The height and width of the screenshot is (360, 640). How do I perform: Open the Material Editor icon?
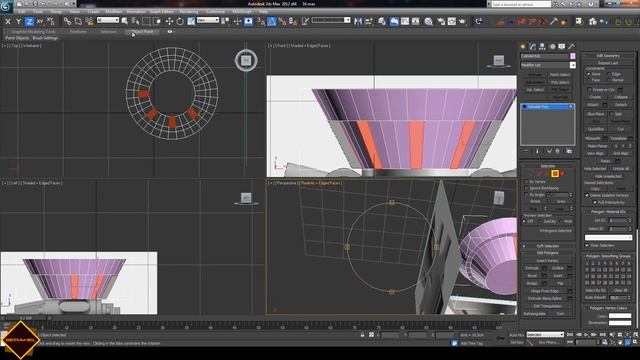428,21
